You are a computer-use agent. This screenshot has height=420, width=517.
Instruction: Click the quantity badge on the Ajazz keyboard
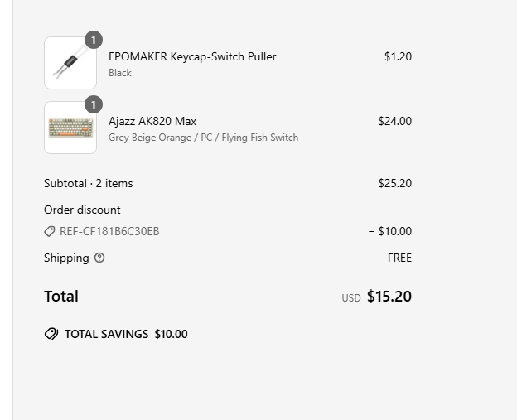(94, 104)
